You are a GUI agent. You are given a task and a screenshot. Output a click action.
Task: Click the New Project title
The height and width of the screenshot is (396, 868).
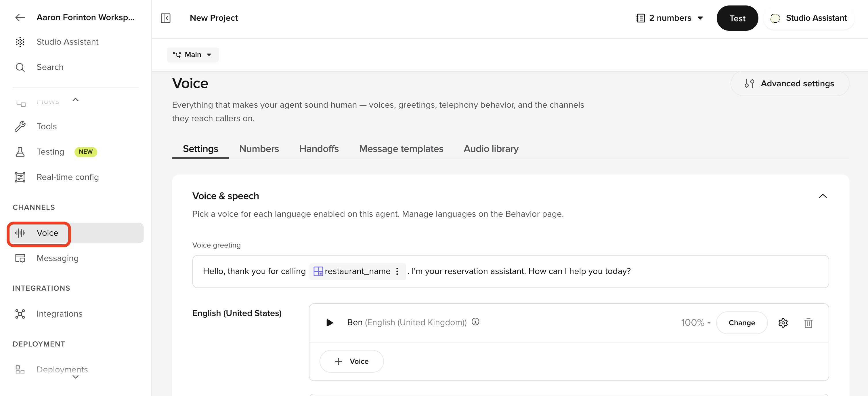214,18
